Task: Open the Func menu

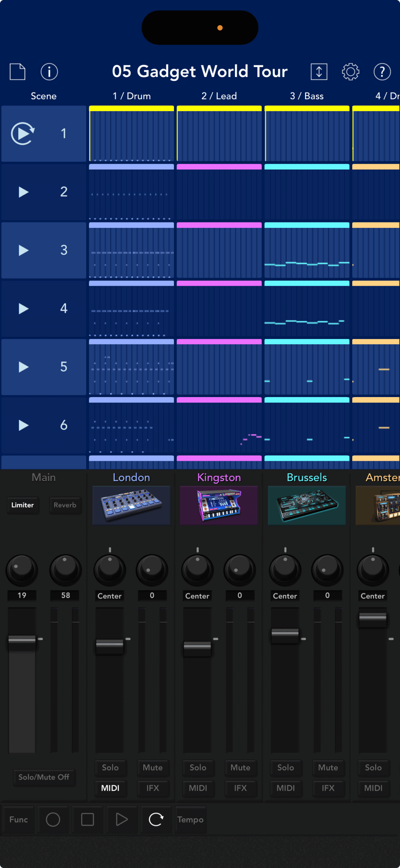Action: click(19, 820)
